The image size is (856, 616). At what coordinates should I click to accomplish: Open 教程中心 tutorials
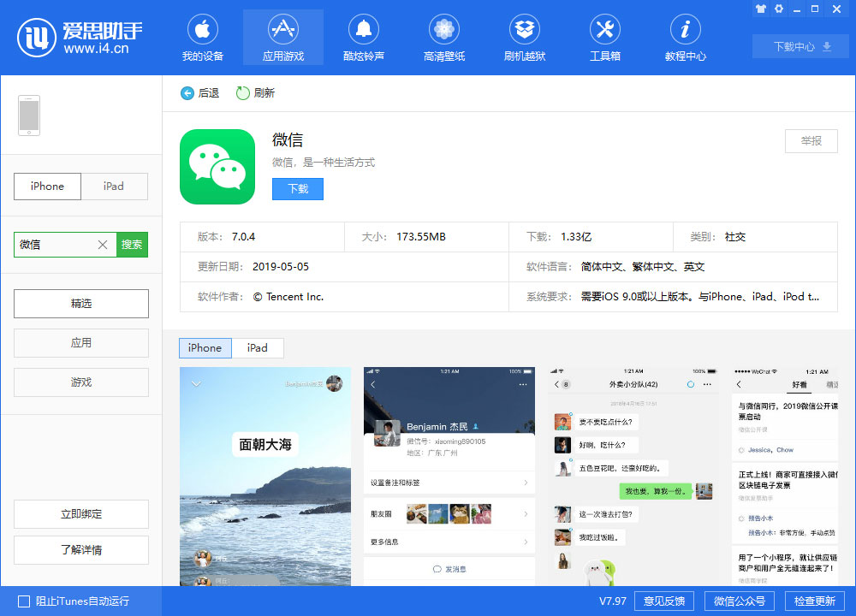coord(685,37)
